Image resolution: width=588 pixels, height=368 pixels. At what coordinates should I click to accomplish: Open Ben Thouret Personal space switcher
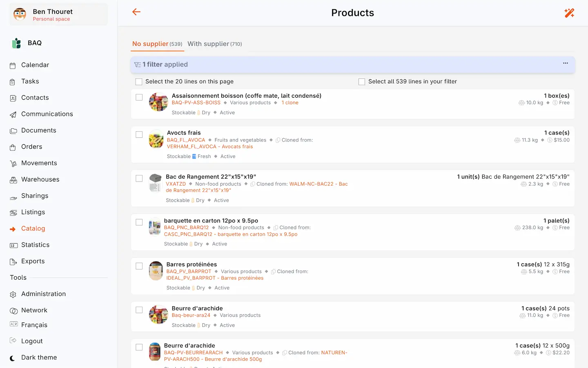pyautogui.click(x=58, y=14)
